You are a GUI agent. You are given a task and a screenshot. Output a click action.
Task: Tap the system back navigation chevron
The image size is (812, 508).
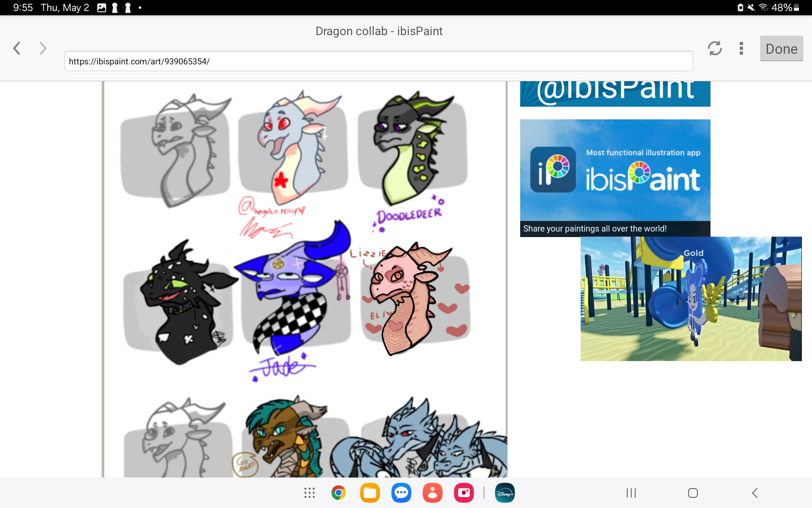click(755, 493)
